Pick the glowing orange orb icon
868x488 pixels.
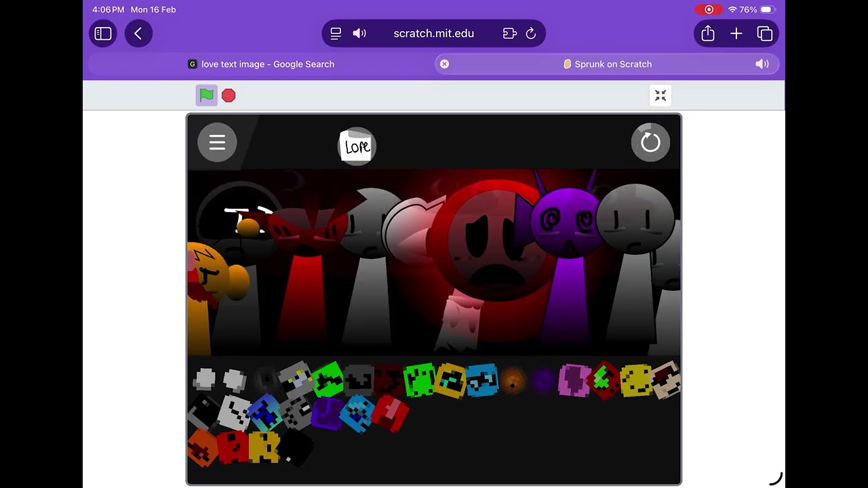point(513,380)
